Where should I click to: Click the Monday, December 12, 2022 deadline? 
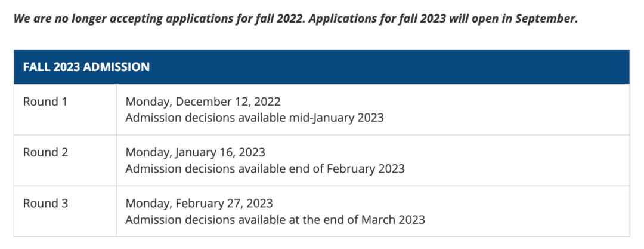203,102
